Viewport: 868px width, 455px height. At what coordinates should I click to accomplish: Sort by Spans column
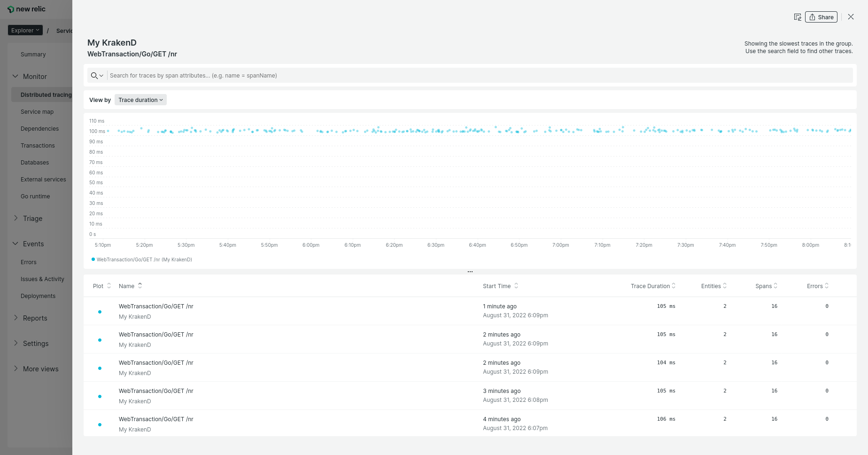click(x=766, y=286)
